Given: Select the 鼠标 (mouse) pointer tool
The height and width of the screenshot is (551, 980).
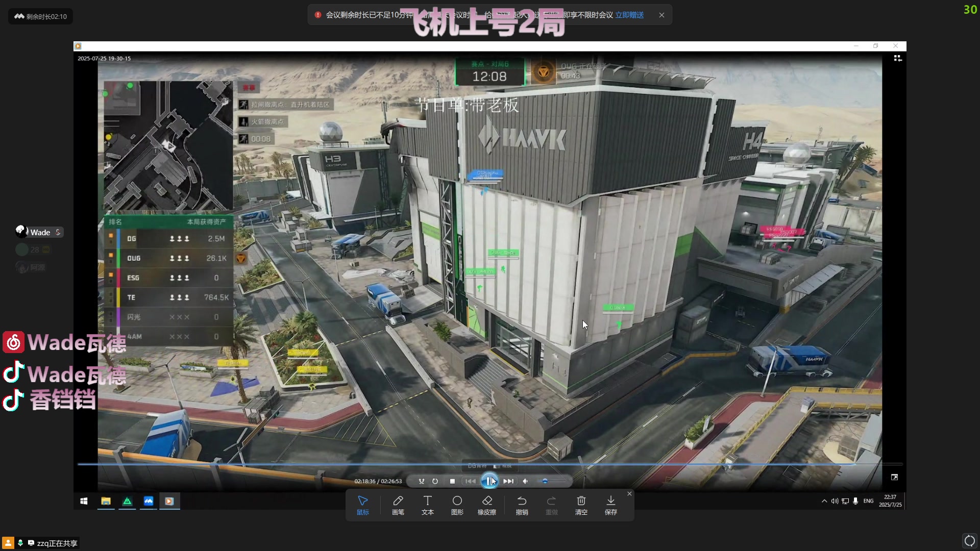Looking at the screenshot, I should (363, 505).
